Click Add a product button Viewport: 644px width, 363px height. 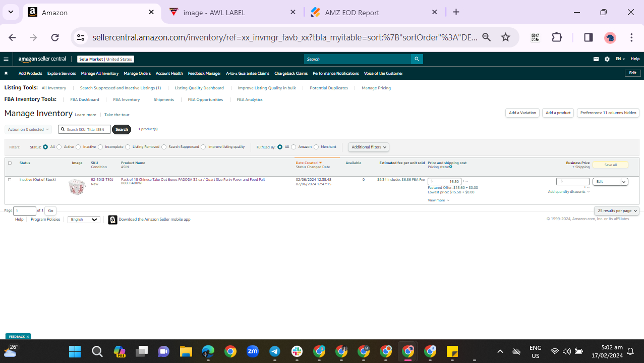pyautogui.click(x=558, y=113)
